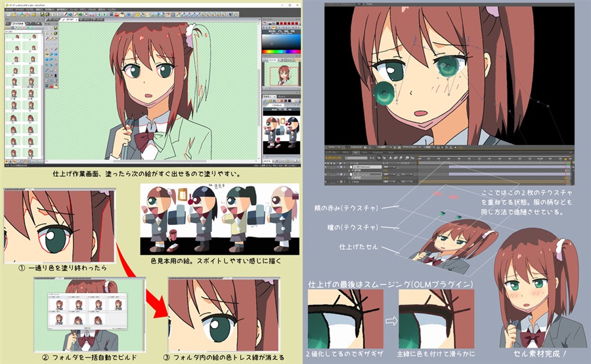This screenshot has width=591, height=364.
Task: Go to previous image with green left triangle
Action: click(x=99, y=14)
